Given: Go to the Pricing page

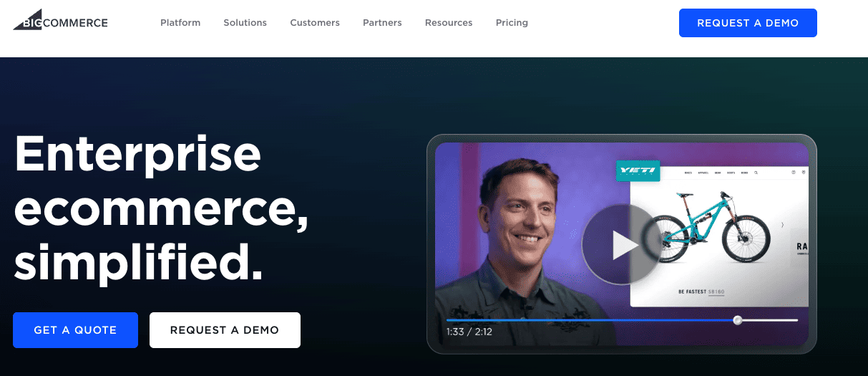Looking at the screenshot, I should pyautogui.click(x=512, y=23).
